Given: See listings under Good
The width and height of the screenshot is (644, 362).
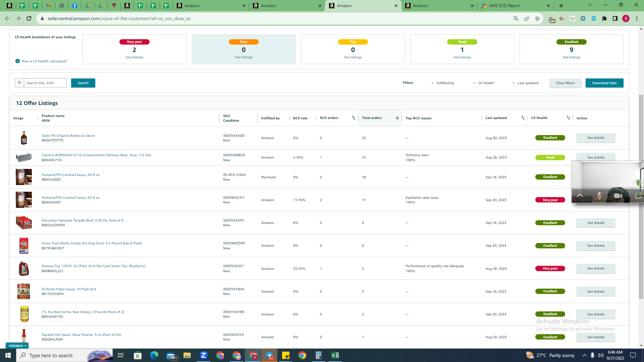Looking at the screenshot, I should tap(462, 57).
